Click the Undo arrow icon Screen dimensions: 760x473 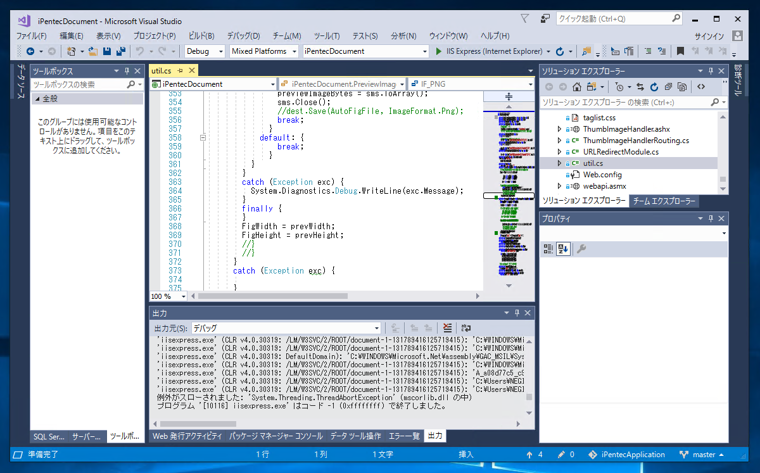[140, 51]
